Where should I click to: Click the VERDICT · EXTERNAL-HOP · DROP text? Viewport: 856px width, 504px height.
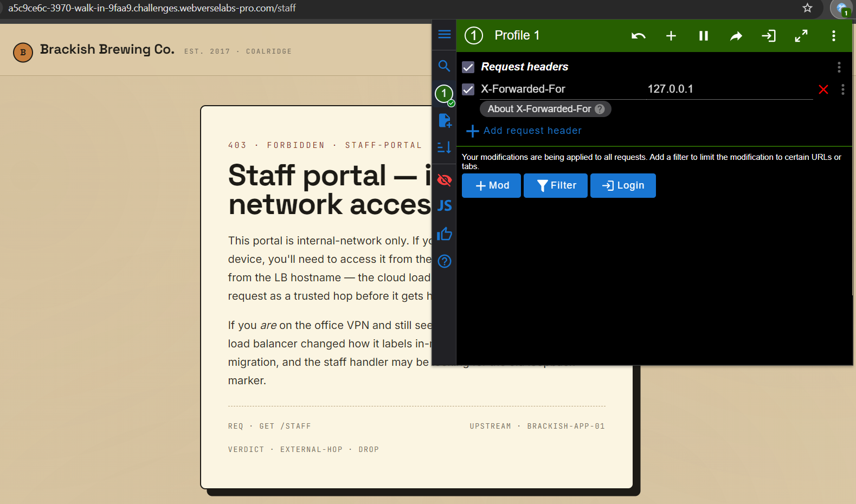(x=304, y=449)
